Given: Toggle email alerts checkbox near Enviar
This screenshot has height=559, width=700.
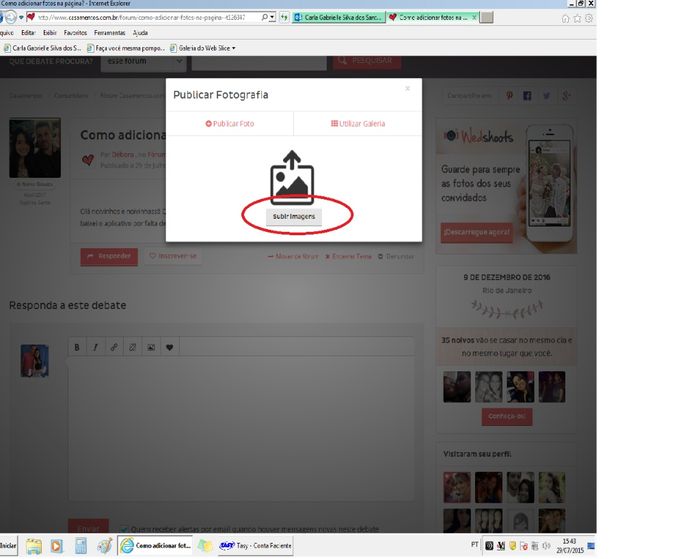Looking at the screenshot, I should 124,529.
